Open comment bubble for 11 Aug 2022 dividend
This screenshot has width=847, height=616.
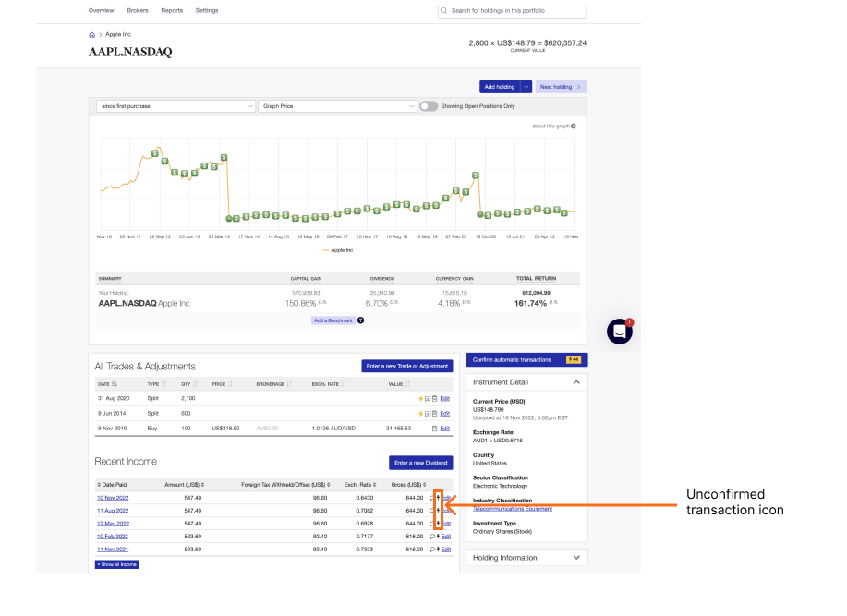click(x=431, y=511)
